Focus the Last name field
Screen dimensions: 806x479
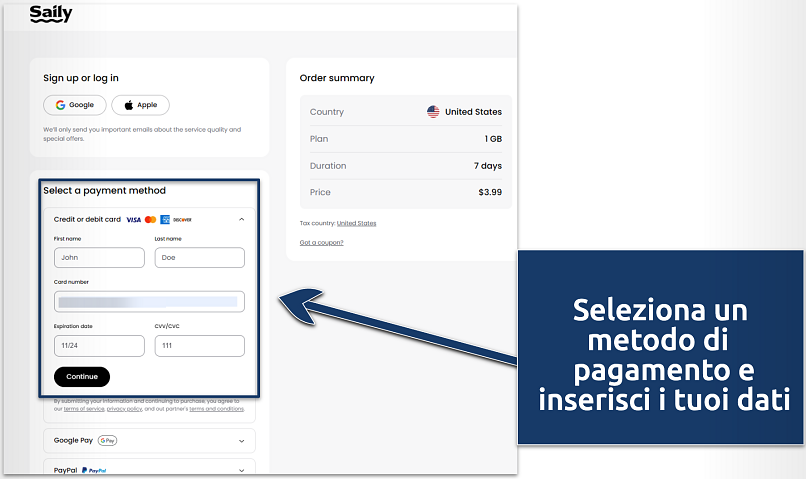pyautogui.click(x=199, y=257)
